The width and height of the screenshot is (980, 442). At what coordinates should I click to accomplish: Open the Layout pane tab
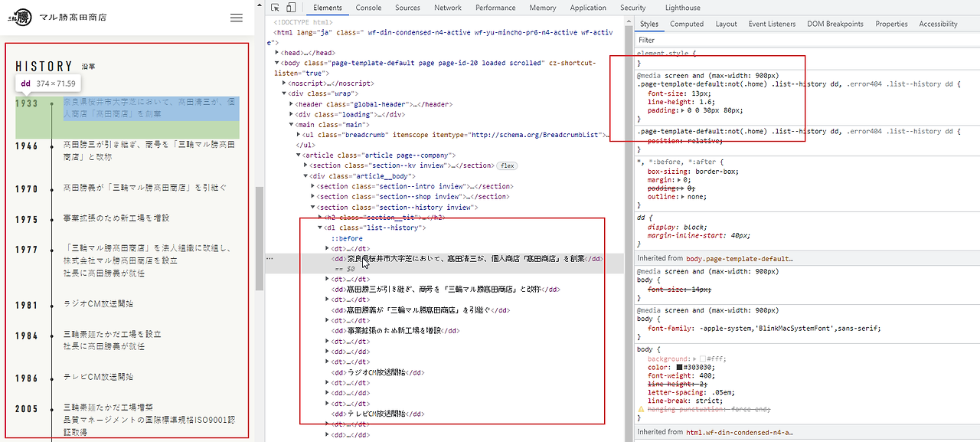click(726, 24)
